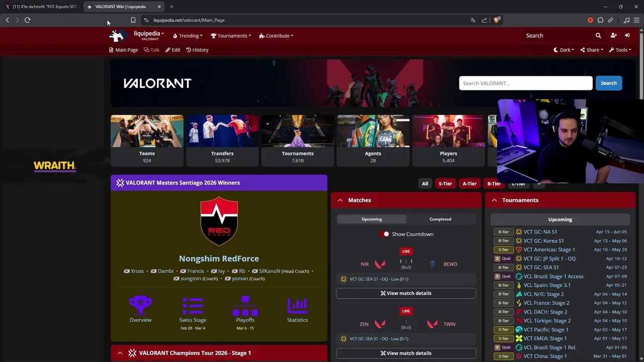Image resolution: width=644 pixels, height=362 pixels.
Task: Click the create account person icon
Action: 613,36
